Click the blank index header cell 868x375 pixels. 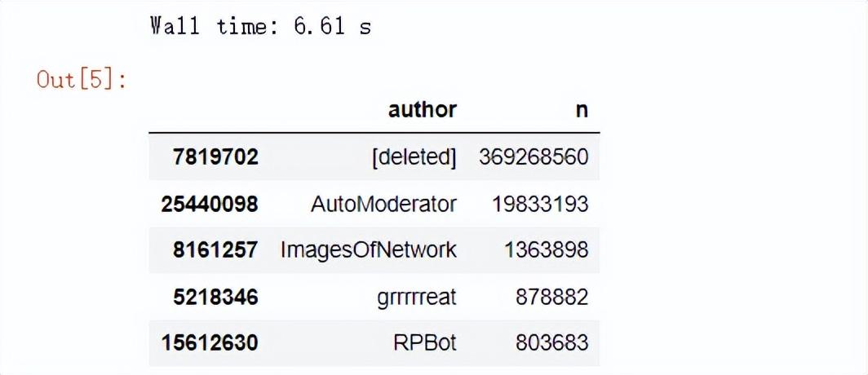209,110
